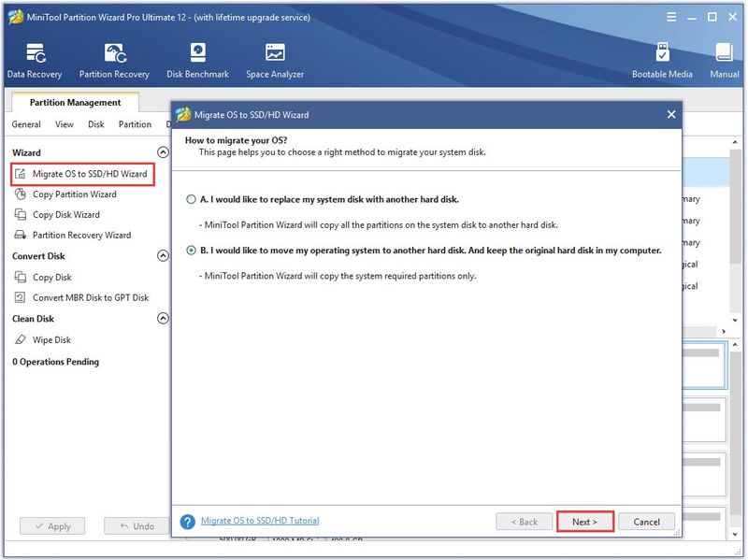Click scroll-up arrow of disk map
Screen dimensions: 748x560
tap(735, 344)
